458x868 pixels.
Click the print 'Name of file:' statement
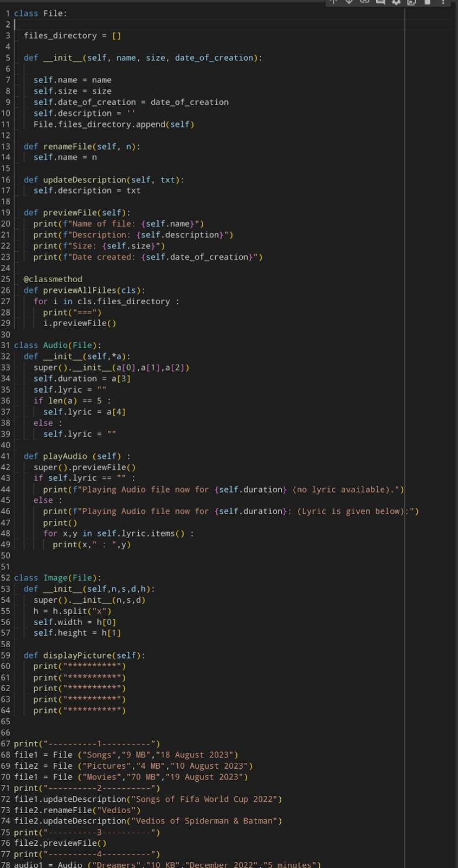click(119, 224)
